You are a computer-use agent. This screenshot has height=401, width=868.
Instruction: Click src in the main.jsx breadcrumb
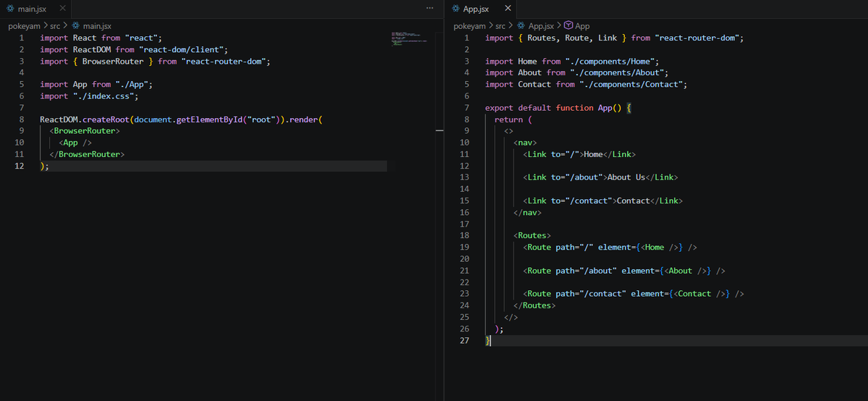(x=55, y=26)
